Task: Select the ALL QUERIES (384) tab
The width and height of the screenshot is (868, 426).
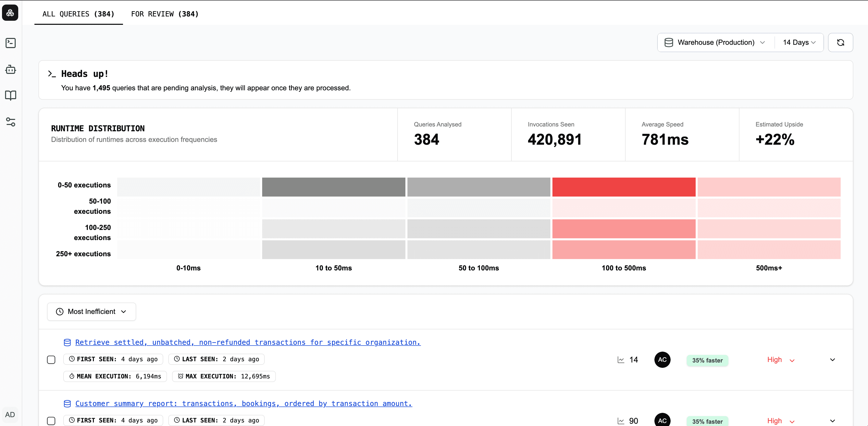Action: (x=78, y=14)
